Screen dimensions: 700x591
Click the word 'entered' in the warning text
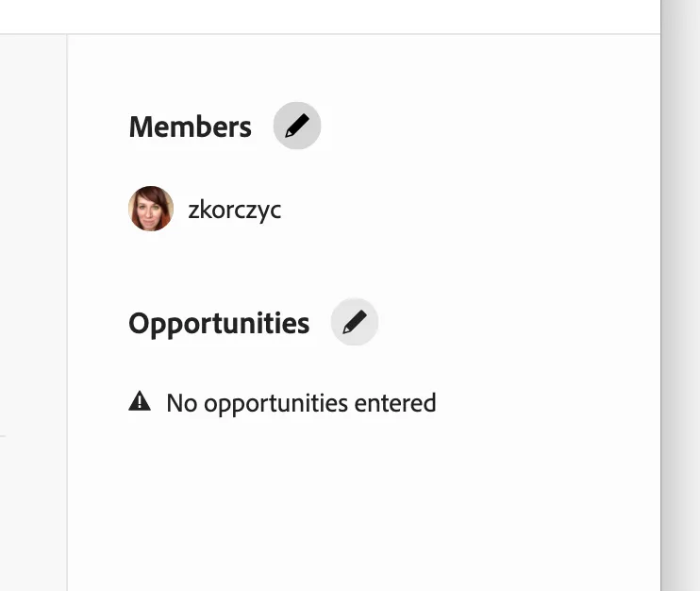tap(395, 403)
